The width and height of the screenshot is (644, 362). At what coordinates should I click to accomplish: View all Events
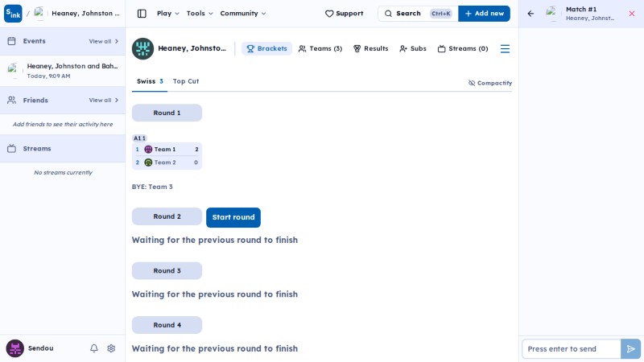pyautogui.click(x=104, y=42)
